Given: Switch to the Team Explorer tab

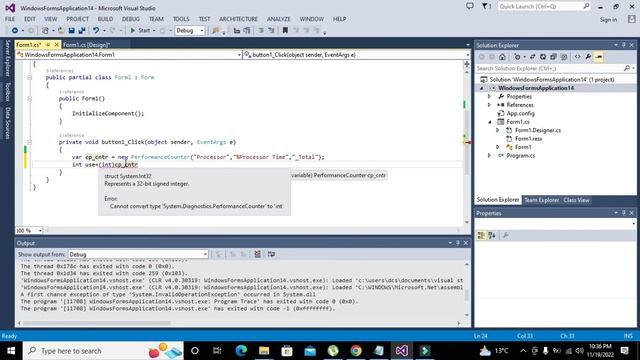Looking at the screenshot, I should [x=541, y=200].
